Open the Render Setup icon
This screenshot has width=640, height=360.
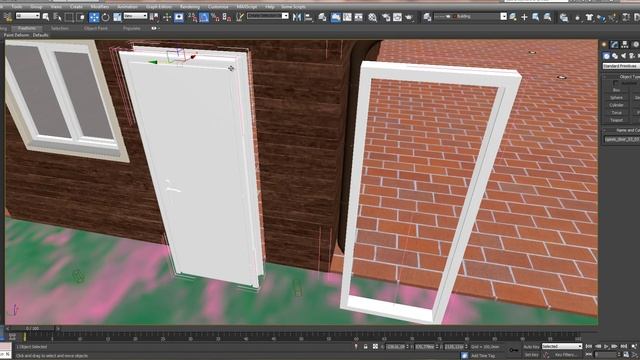(x=386, y=17)
